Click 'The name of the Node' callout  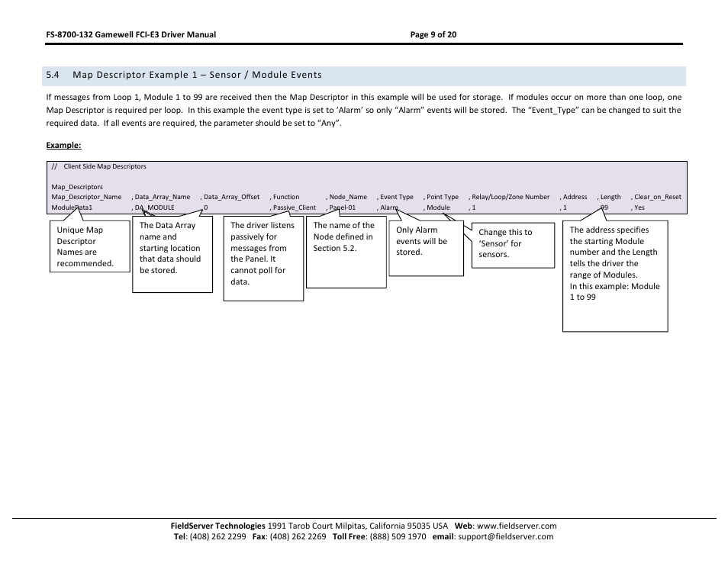(x=346, y=252)
